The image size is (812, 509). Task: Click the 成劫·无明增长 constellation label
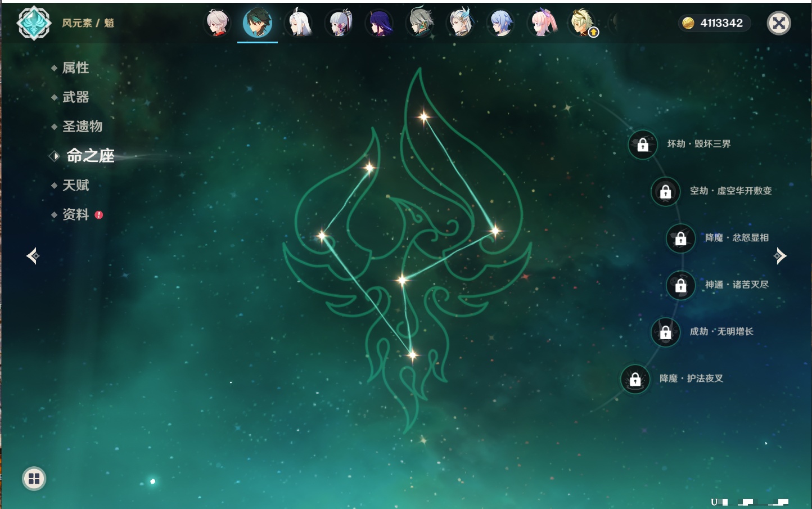click(721, 332)
